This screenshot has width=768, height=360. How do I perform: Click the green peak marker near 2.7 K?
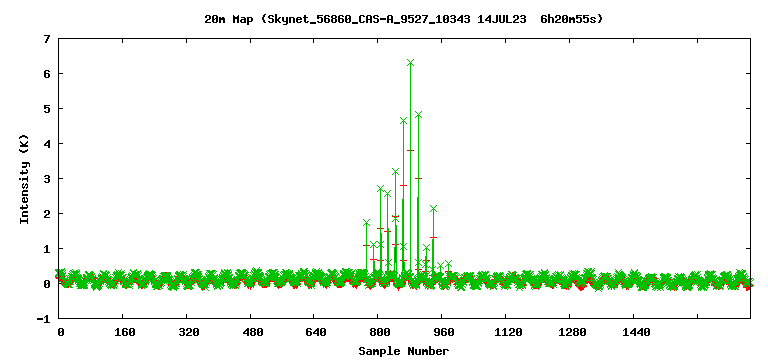pyautogui.click(x=381, y=189)
